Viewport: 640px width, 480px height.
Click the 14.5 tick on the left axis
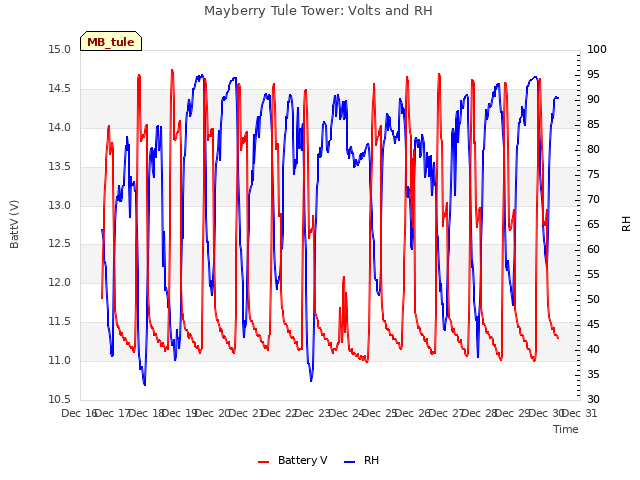coord(60,89)
